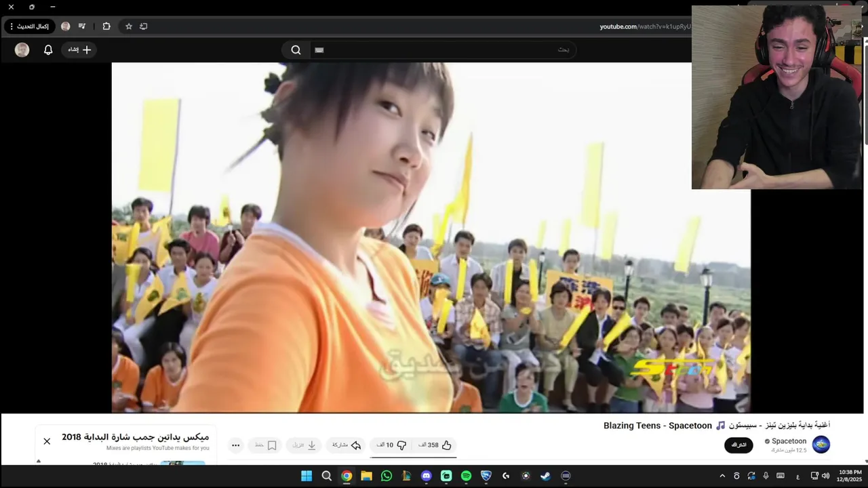Open WhatsApp from taskbar
Viewport: 868px width, 488px height.
pyautogui.click(x=387, y=476)
